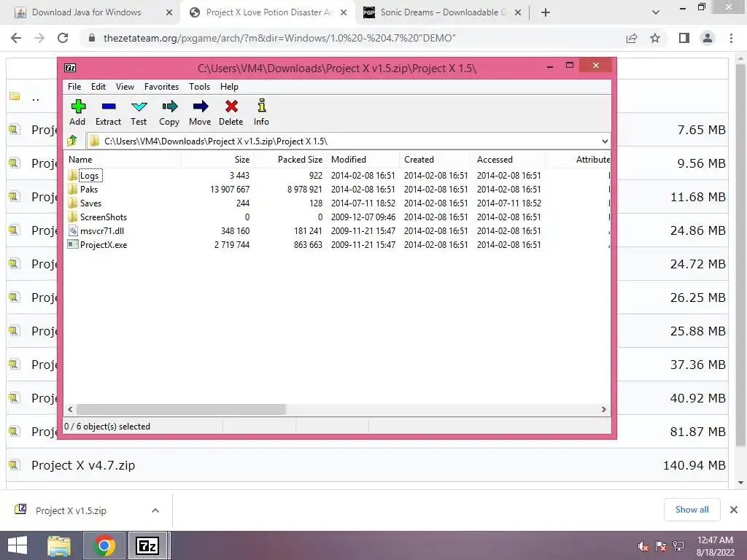Open the Chrome profile avatar
747x560 pixels.
pyautogui.click(x=708, y=38)
